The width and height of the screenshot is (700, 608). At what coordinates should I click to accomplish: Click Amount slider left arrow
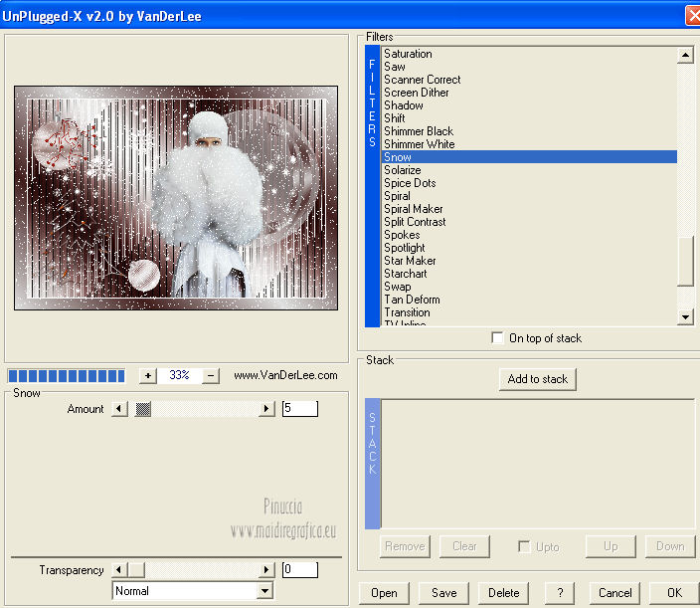tap(118, 408)
